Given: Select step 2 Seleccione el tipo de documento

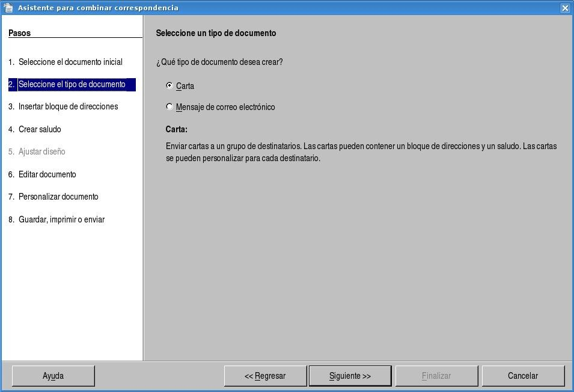Looking at the screenshot, I should (x=72, y=85).
